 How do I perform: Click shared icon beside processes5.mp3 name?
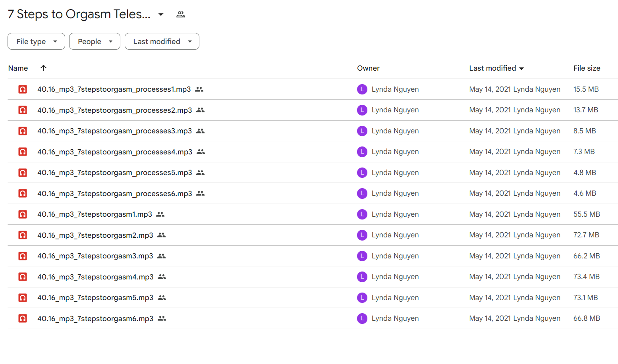pyautogui.click(x=201, y=173)
